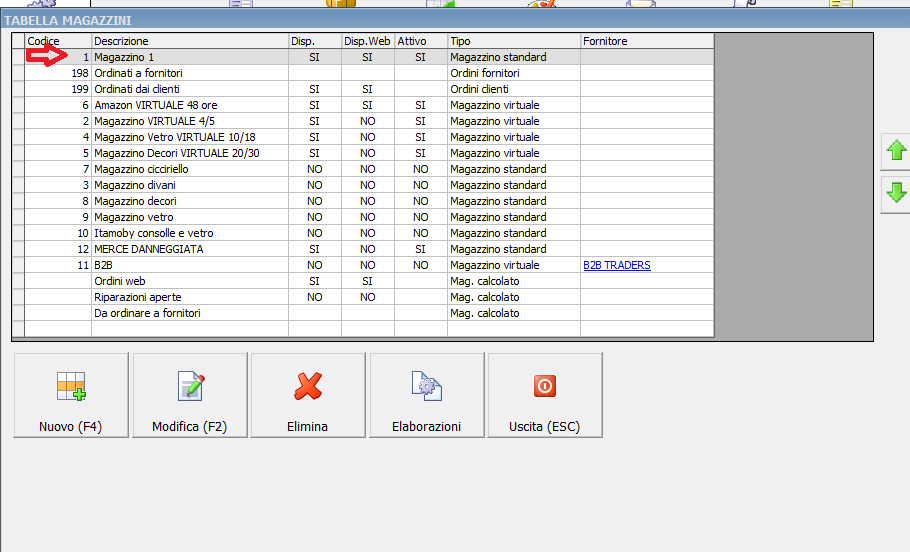
Task: Click the Nuovo (F4) button
Action: tap(71, 395)
